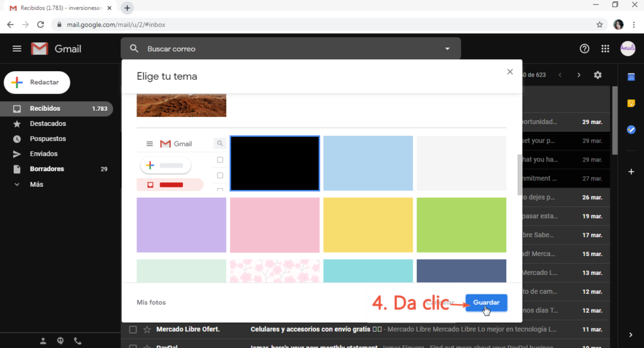Select the turquoise theme swatch
Viewport: 644px width, 348px height.
click(368, 271)
